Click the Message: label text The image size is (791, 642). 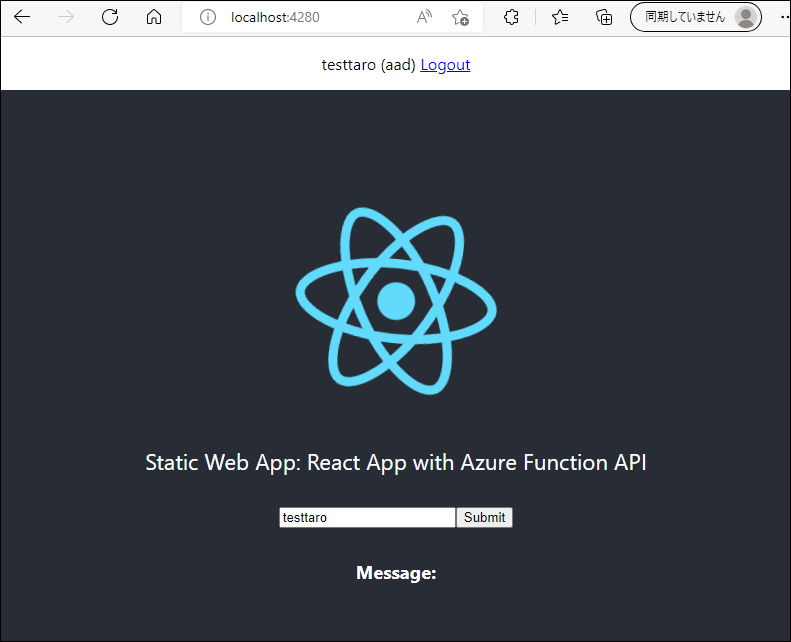pos(396,573)
